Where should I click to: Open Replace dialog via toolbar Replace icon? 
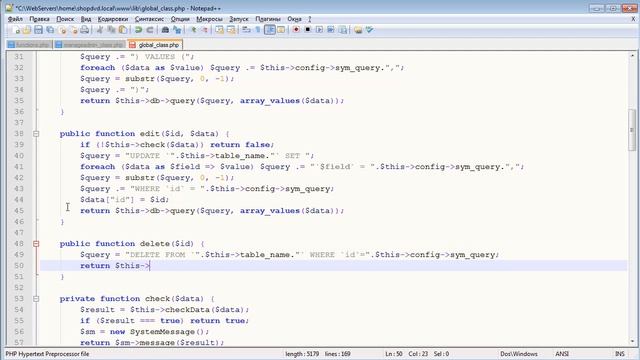click(177, 30)
